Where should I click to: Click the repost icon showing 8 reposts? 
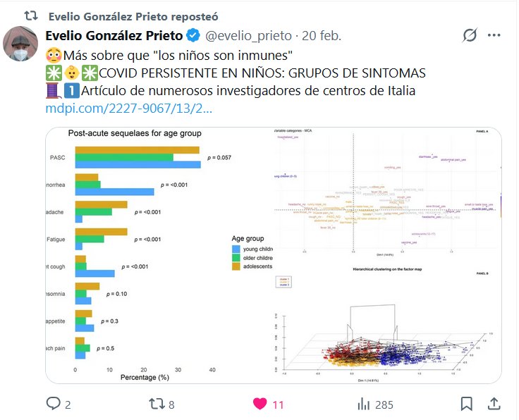[159, 404]
